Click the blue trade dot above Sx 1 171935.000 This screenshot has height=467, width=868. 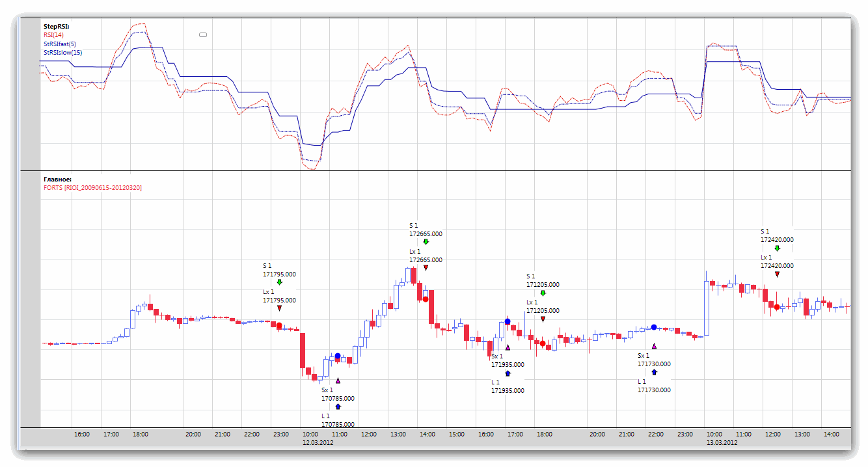pos(508,322)
